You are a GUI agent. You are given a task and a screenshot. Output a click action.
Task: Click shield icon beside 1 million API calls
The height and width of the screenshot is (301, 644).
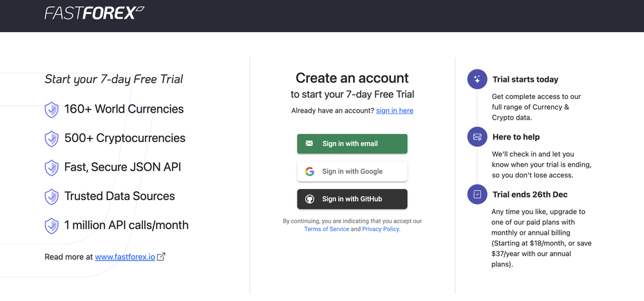tap(52, 225)
